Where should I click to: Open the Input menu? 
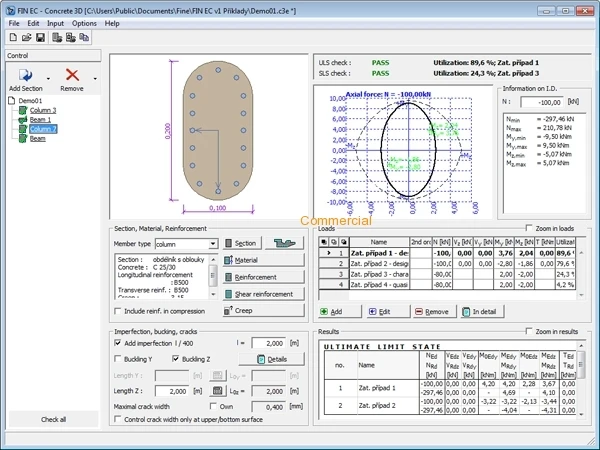(55, 23)
